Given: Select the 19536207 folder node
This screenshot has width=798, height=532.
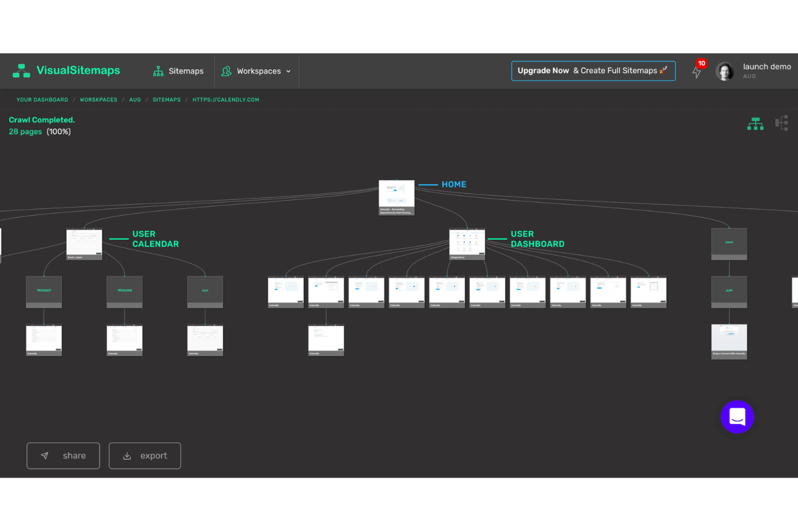Looking at the screenshot, I should point(44,292).
